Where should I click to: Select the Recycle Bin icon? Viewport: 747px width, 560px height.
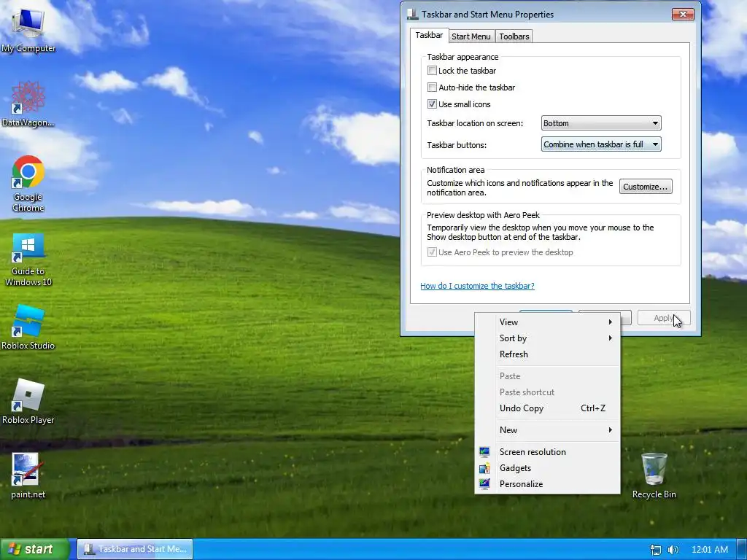click(x=654, y=475)
